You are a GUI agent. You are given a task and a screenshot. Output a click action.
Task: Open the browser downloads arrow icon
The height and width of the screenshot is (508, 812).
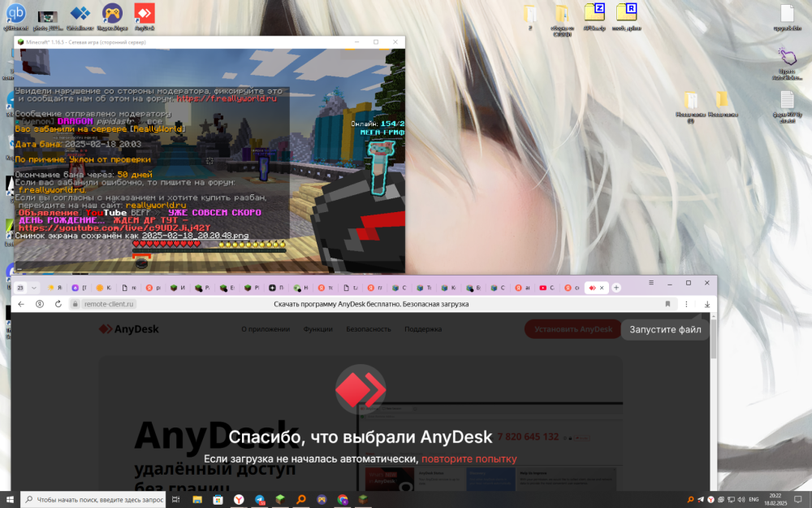pyautogui.click(x=707, y=304)
